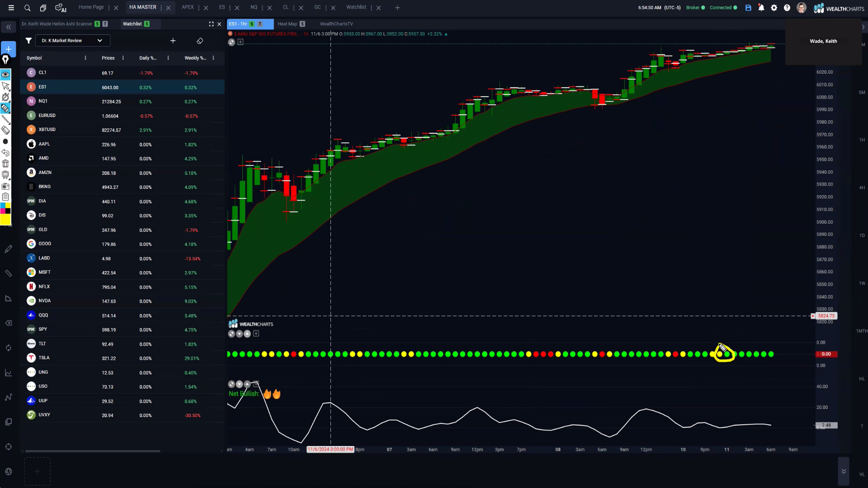Image resolution: width=868 pixels, height=488 pixels.
Task: Open Dr. K Market Review dropdown
Action: click(72, 41)
